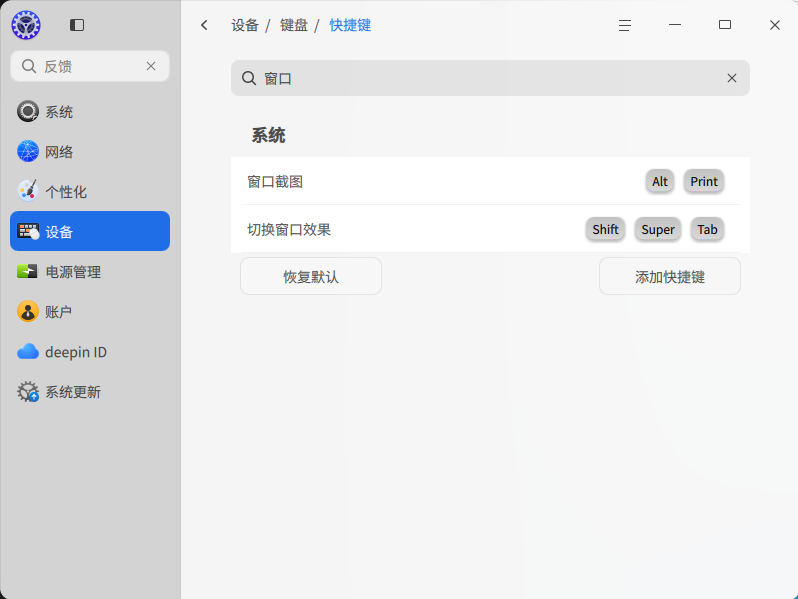The width and height of the screenshot is (798, 599).
Task: Click the 系统 section heading in results
Action: [268, 135]
